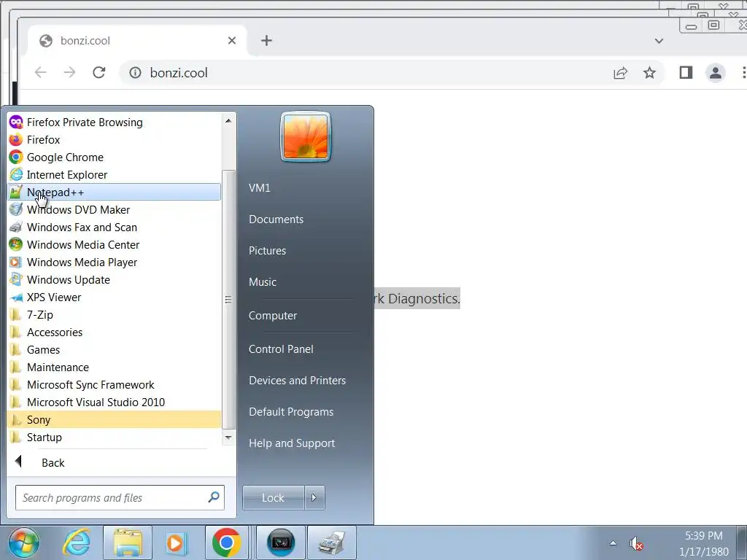The image size is (747, 560).
Task: Open Computer from Start menu
Action: (273, 316)
